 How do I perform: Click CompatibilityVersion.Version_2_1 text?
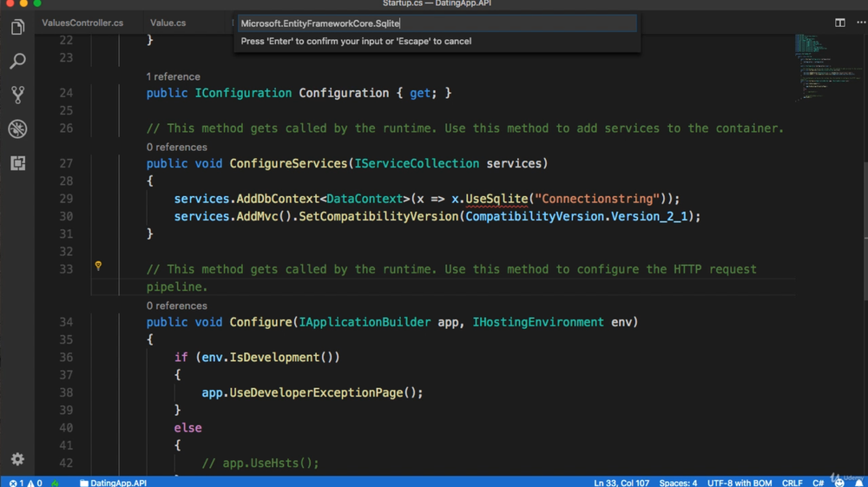[576, 216]
